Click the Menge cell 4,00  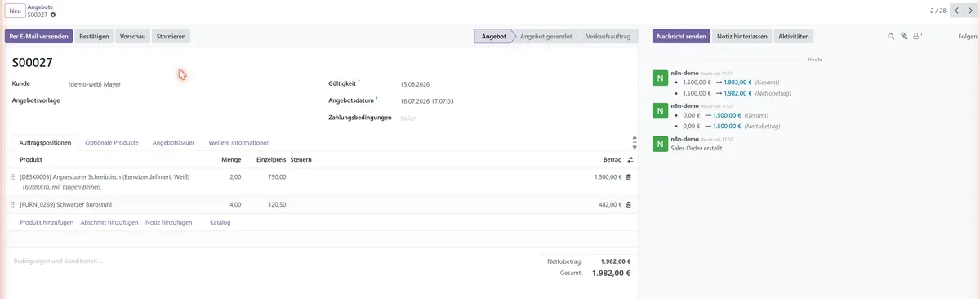pyautogui.click(x=235, y=204)
